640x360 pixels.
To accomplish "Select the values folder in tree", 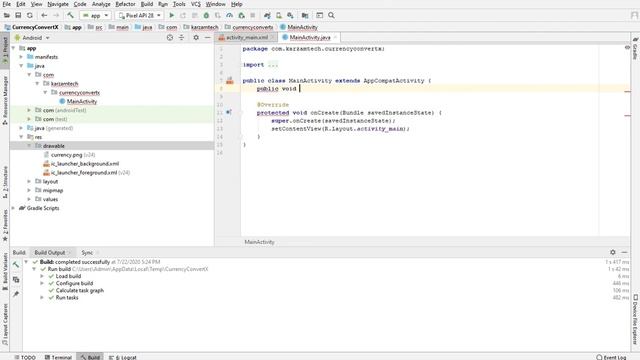I will pyautogui.click(x=50, y=199).
